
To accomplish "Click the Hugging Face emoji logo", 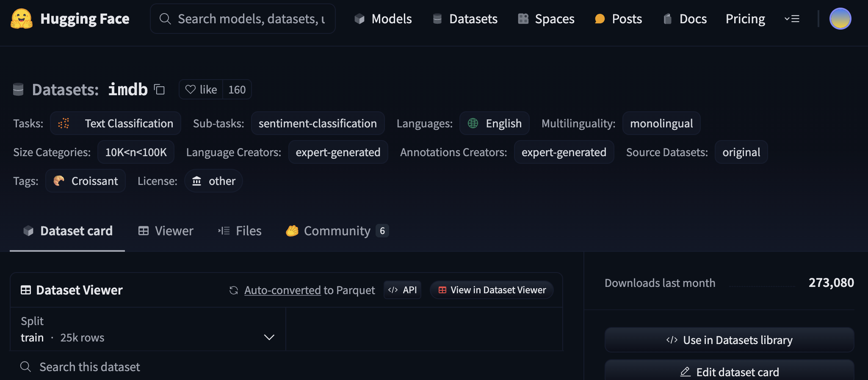I will 22,19.
